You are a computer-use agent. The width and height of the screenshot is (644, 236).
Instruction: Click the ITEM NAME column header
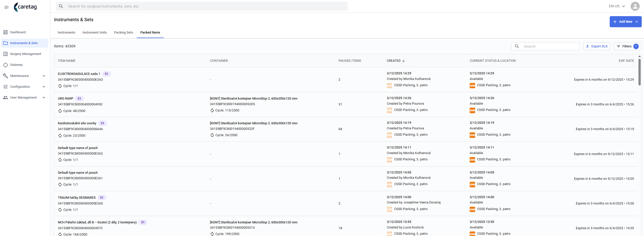click(67, 61)
